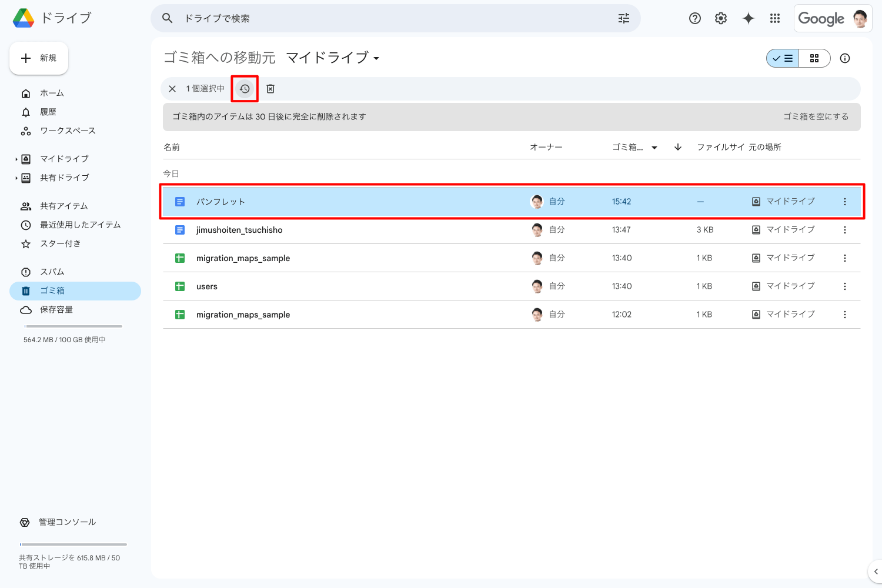The image size is (882, 588).
Task: Sort by オーナー column header
Action: pyautogui.click(x=546, y=147)
